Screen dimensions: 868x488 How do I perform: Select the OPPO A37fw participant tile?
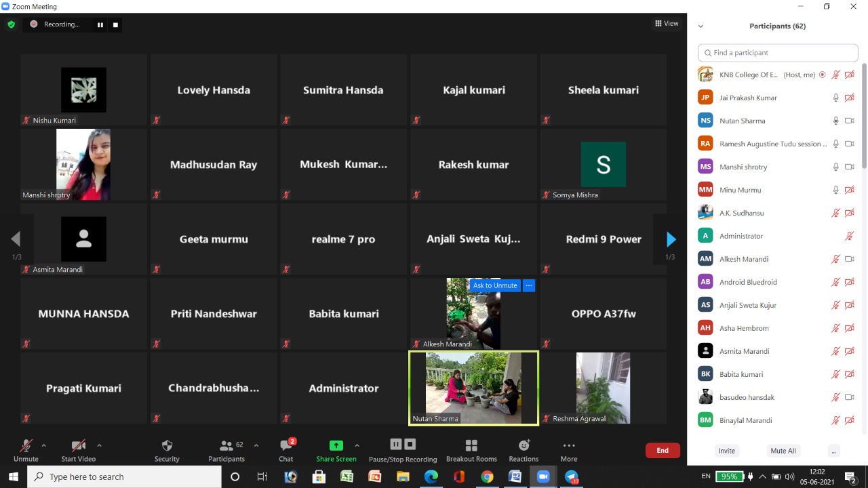point(604,313)
